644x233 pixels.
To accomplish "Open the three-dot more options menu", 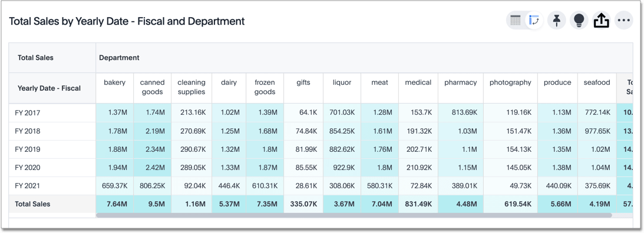I will coord(624,20).
